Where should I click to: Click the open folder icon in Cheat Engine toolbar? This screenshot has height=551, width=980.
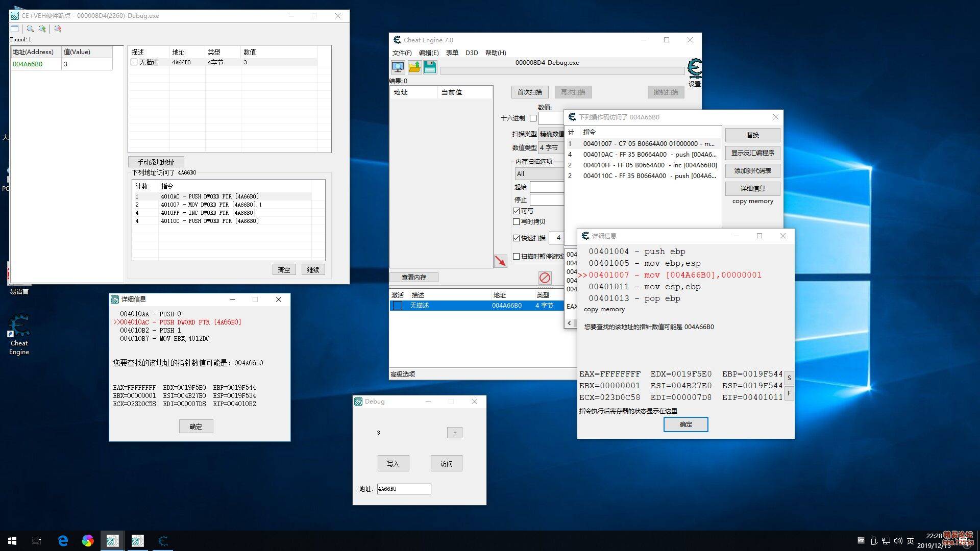414,67
